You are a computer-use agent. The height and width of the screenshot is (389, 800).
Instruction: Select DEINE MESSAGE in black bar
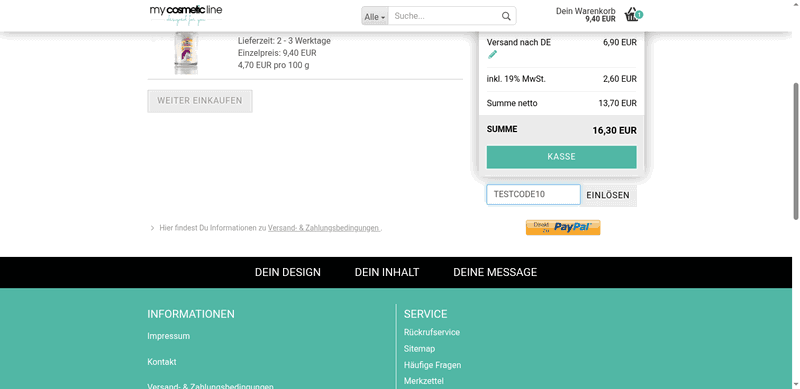[x=495, y=273]
